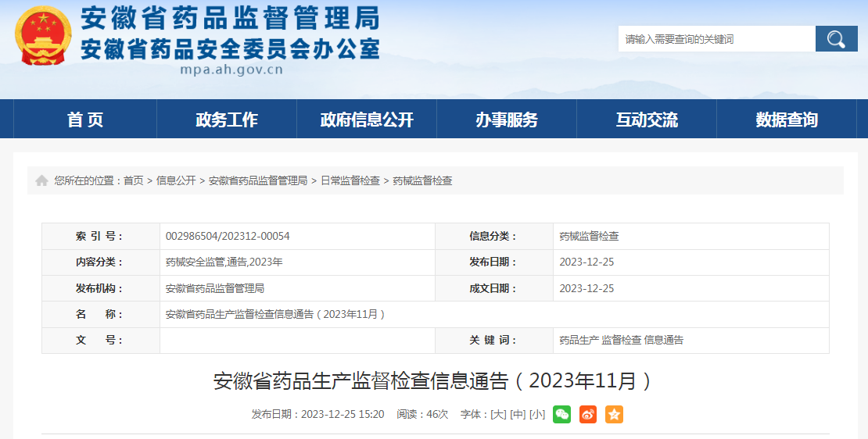The image size is (868, 439).
Task: Click the mpa.ah.gov.cn site address text
Action: 231,70
